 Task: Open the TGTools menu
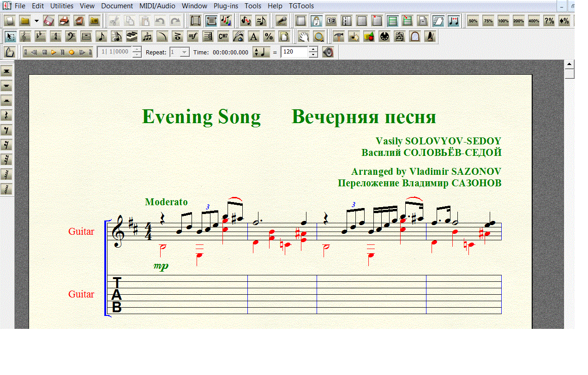coord(301,6)
